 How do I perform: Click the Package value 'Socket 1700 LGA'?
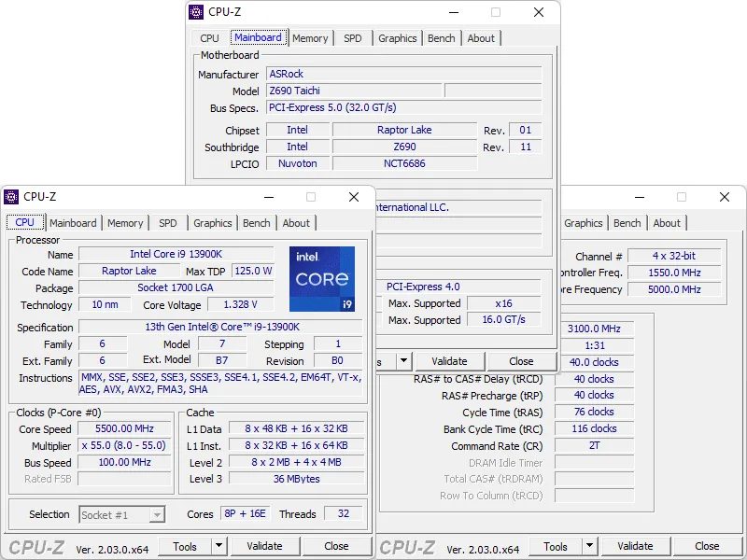pyautogui.click(x=176, y=287)
